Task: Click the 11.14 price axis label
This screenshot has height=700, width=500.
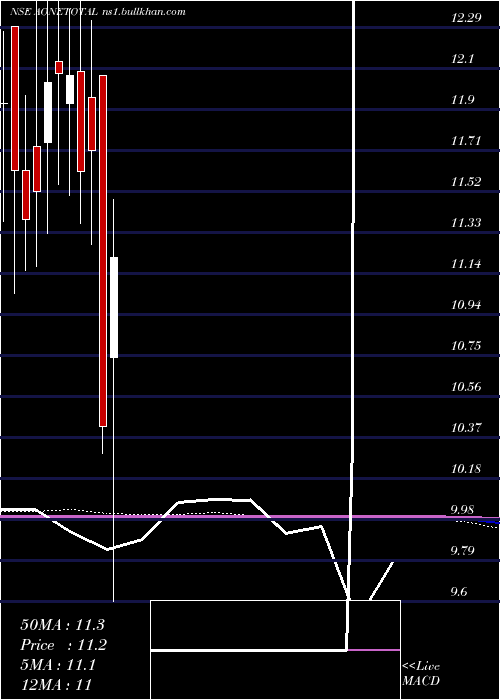Action: click(x=466, y=263)
